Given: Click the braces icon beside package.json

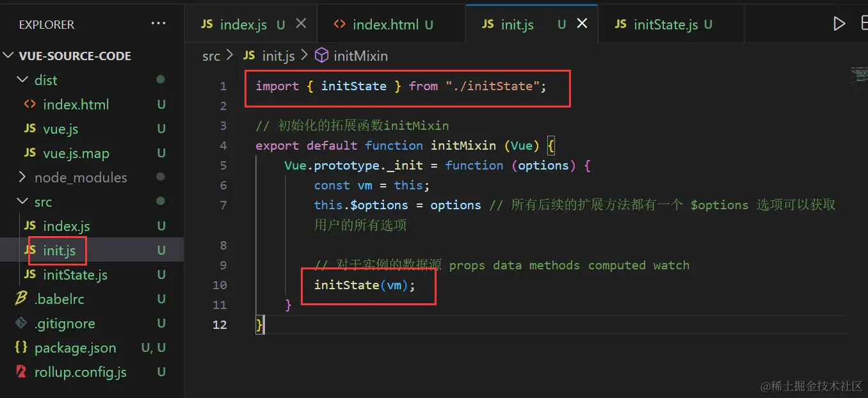Looking at the screenshot, I should 21,347.
